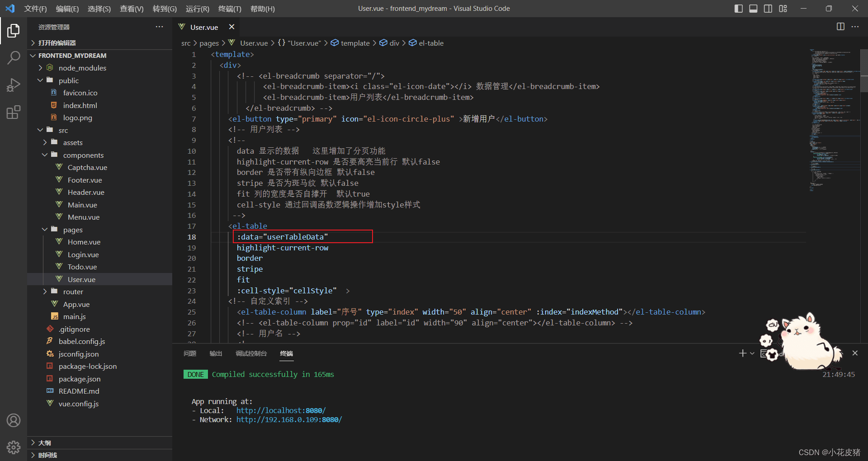
Task: Click the new terminal plus icon
Action: [742, 353]
